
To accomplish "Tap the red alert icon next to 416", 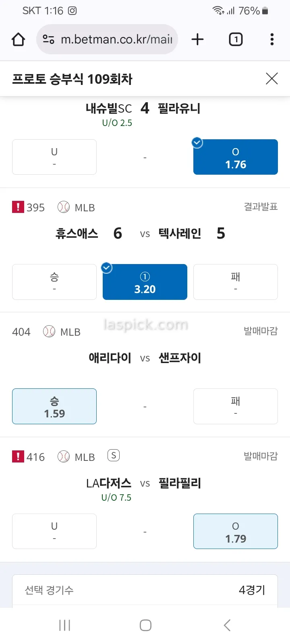I will [18, 456].
